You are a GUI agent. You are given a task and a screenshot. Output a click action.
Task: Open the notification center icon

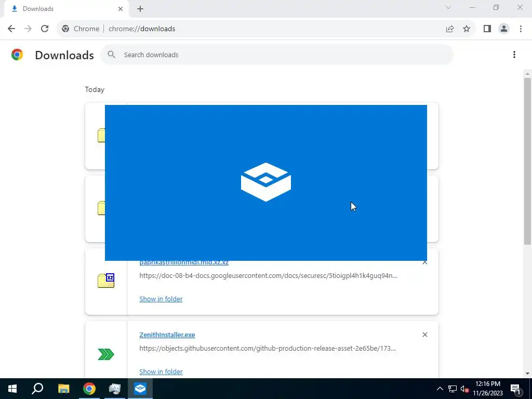tap(515, 389)
